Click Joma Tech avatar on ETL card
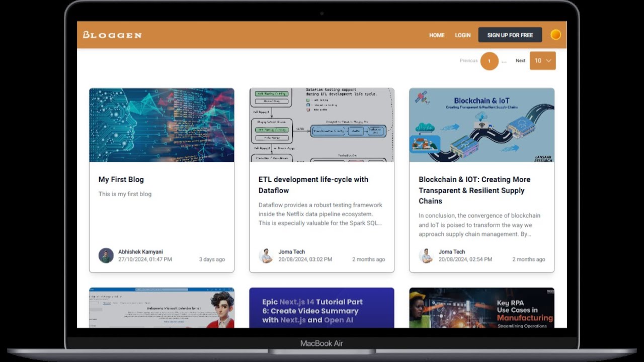 coord(266,255)
